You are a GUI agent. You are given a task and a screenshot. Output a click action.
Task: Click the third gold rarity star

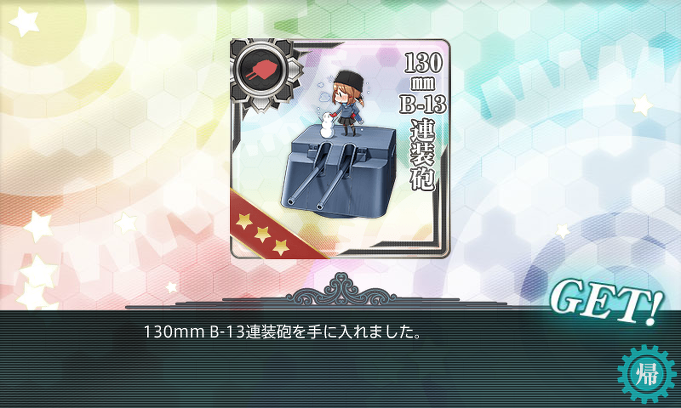(x=281, y=247)
